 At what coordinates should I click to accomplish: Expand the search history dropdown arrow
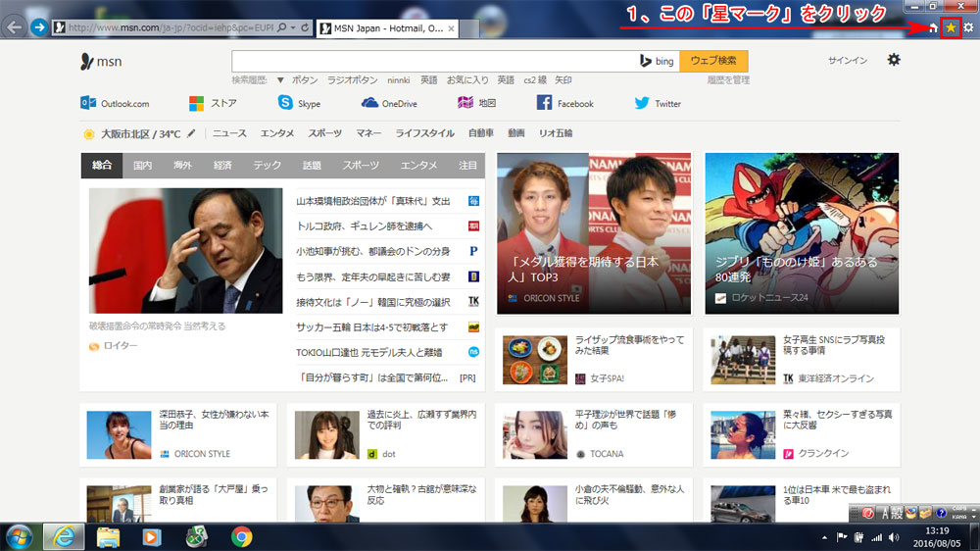point(280,79)
